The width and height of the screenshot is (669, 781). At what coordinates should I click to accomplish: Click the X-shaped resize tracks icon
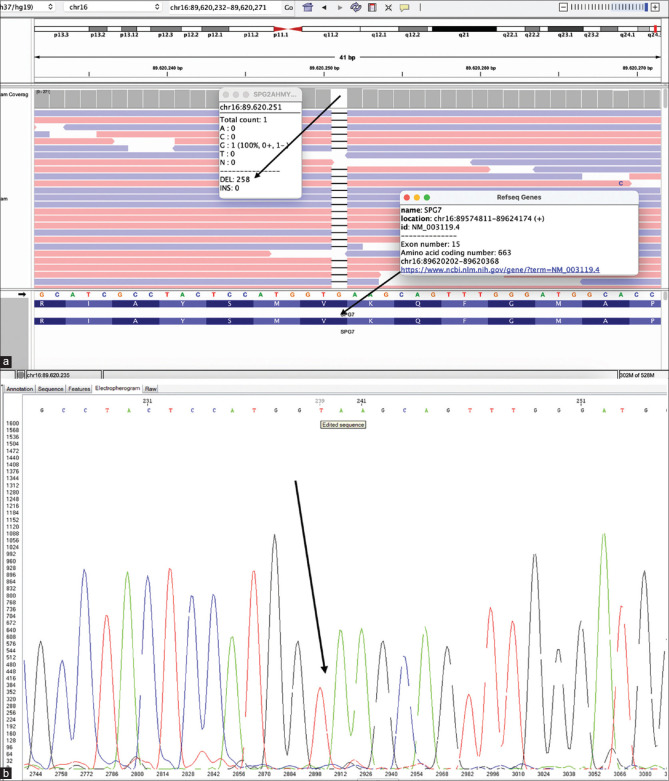[x=388, y=7]
